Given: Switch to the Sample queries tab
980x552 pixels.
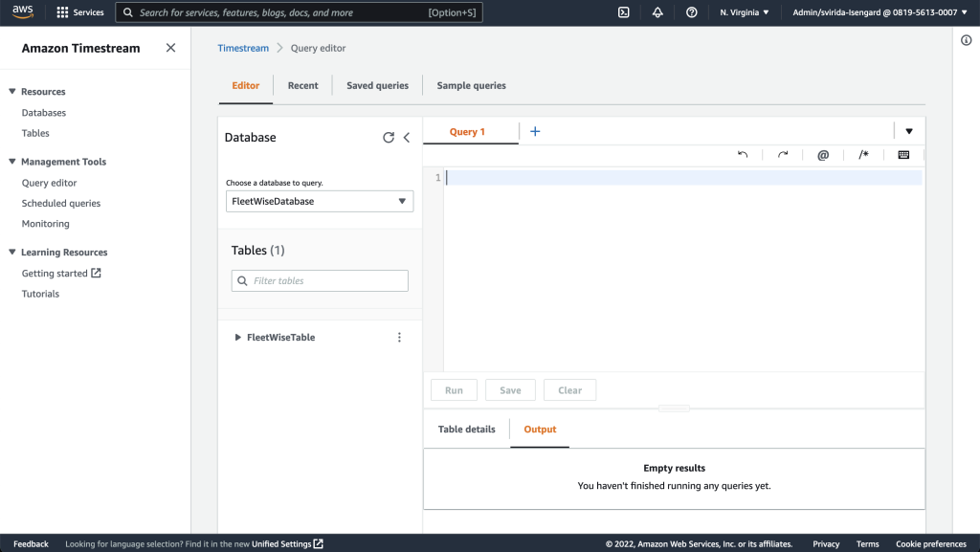Looking at the screenshot, I should click(471, 85).
